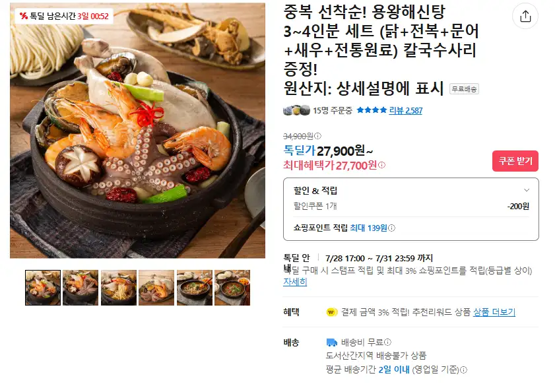Viewport: 555px width, 392px height.
Task: Open the 자세히 link under 톡딜 안내
Action: point(295,282)
